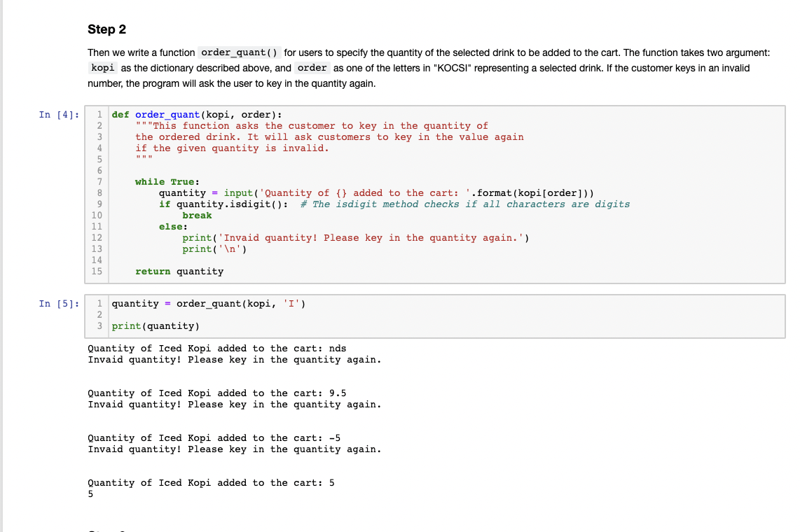
Task: Click the Invaid quantity output message
Action: click(233, 359)
